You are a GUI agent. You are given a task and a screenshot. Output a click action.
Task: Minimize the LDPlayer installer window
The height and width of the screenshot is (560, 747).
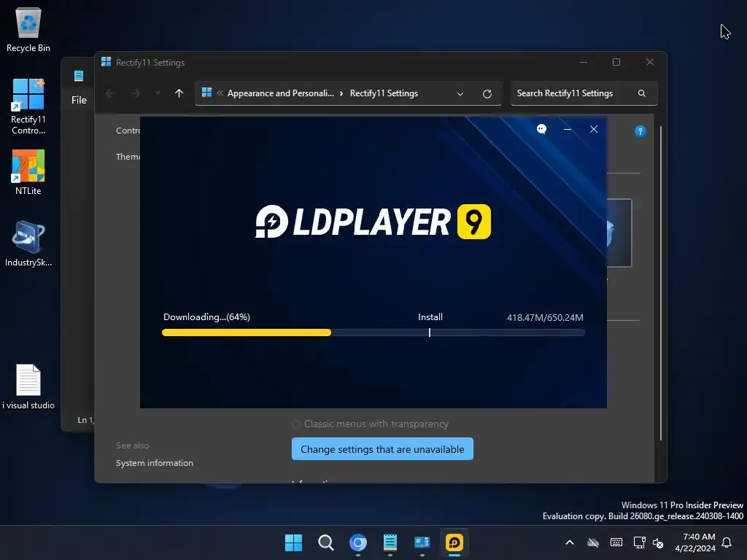click(568, 129)
